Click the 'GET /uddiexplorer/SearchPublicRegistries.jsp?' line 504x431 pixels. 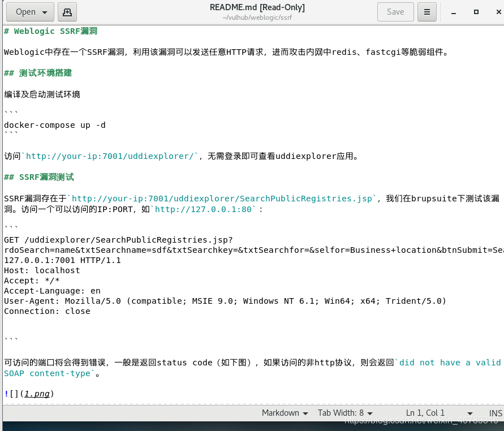point(118,240)
